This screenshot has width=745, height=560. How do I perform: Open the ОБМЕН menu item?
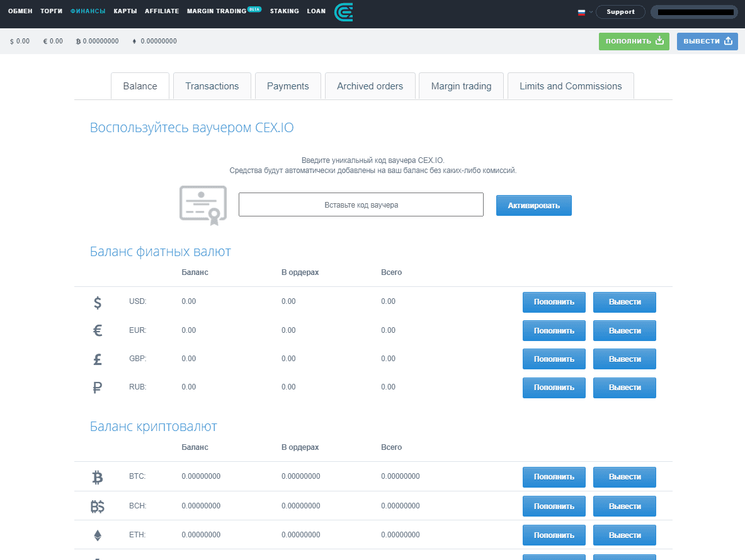pos(20,11)
